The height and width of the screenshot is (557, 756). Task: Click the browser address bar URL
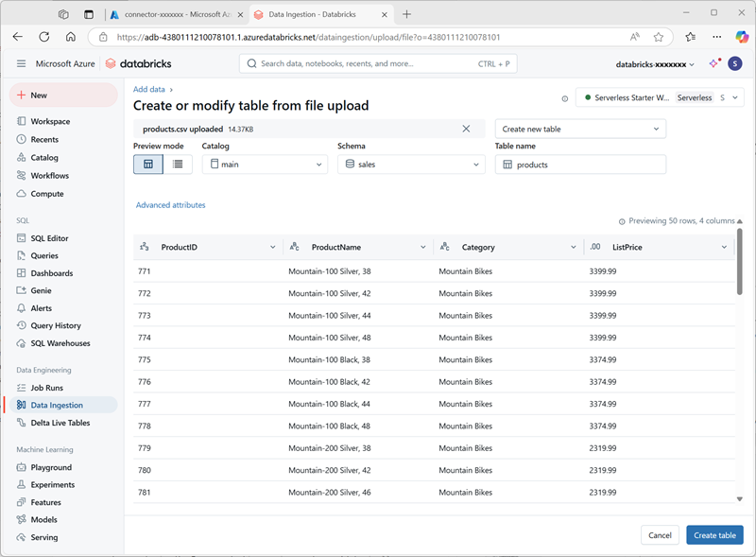point(309,37)
